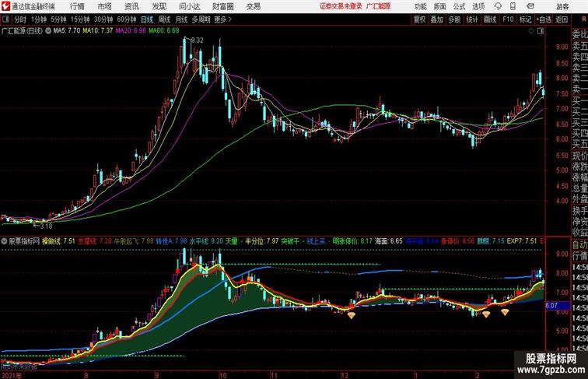Click the 海面: 6.65 indicator value

click(389, 241)
